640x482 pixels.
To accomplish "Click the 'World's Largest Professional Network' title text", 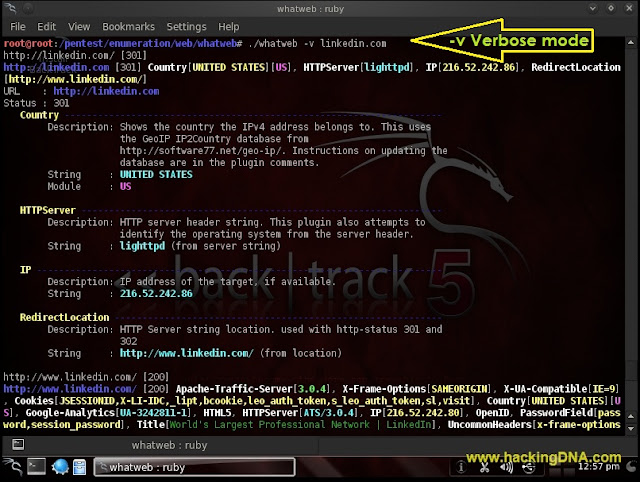I will 269,424.
